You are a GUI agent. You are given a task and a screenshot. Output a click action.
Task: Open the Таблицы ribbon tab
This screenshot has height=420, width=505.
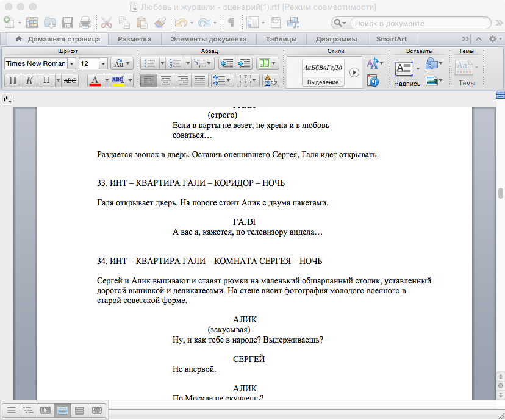pyautogui.click(x=281, y=39)
